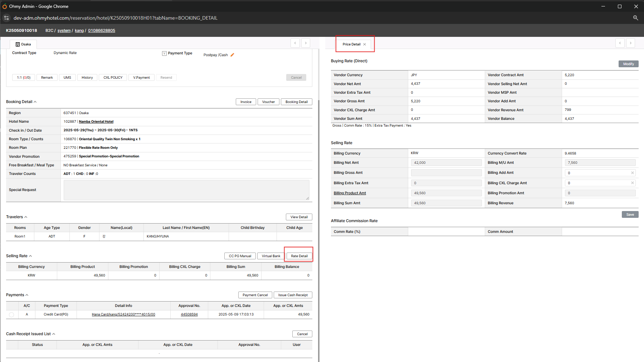The width and height of the screenshot is (644, 362).
Task: Collapse the Travelers section
Action: point(26,217)
